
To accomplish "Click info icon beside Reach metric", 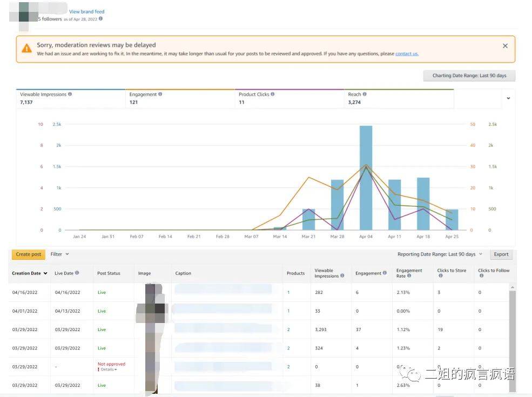I will pyautogui.click(x=365, y=95).
